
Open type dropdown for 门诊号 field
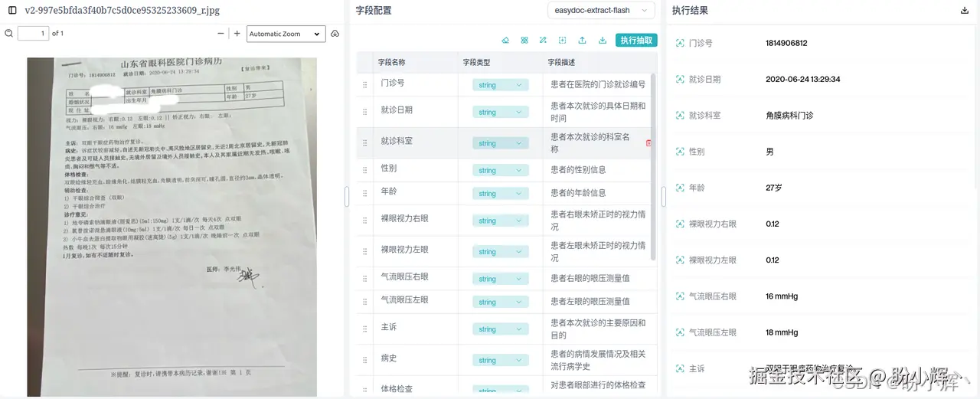coord(501,85)
